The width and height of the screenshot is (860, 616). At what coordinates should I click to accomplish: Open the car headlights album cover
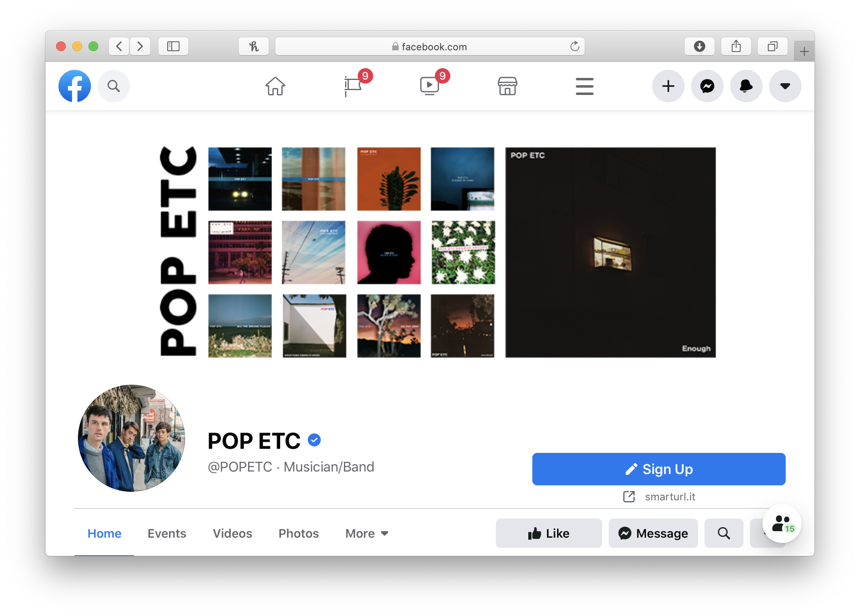pyautogui.click(x=240, y=179)
